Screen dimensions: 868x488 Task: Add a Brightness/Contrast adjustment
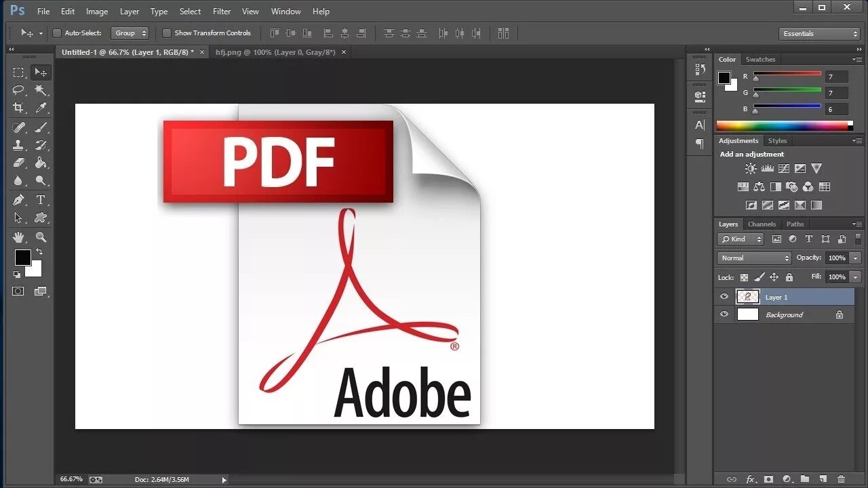(751, 169)
